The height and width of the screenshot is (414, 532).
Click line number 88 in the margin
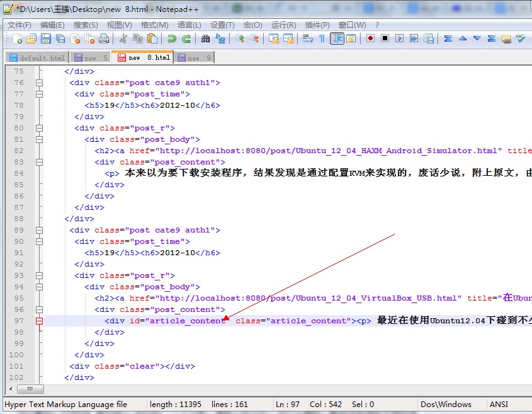pos(19,219)
